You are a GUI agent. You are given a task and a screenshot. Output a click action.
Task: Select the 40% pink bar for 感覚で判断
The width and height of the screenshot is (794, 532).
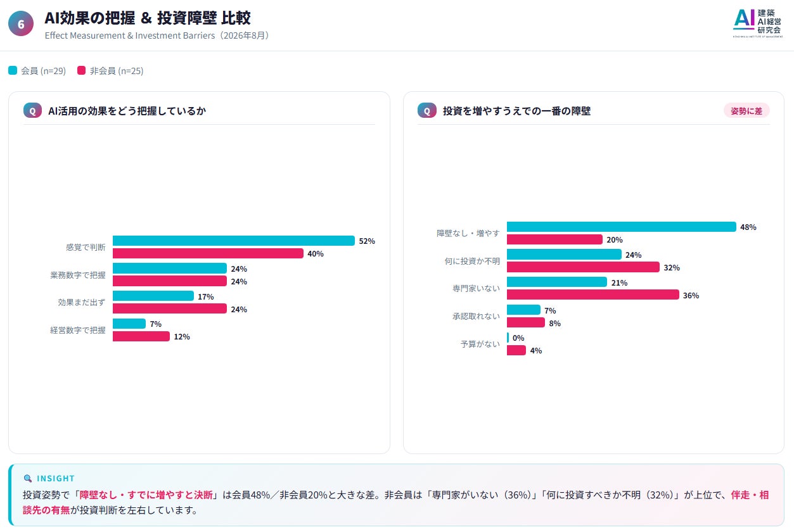(208, 253)
